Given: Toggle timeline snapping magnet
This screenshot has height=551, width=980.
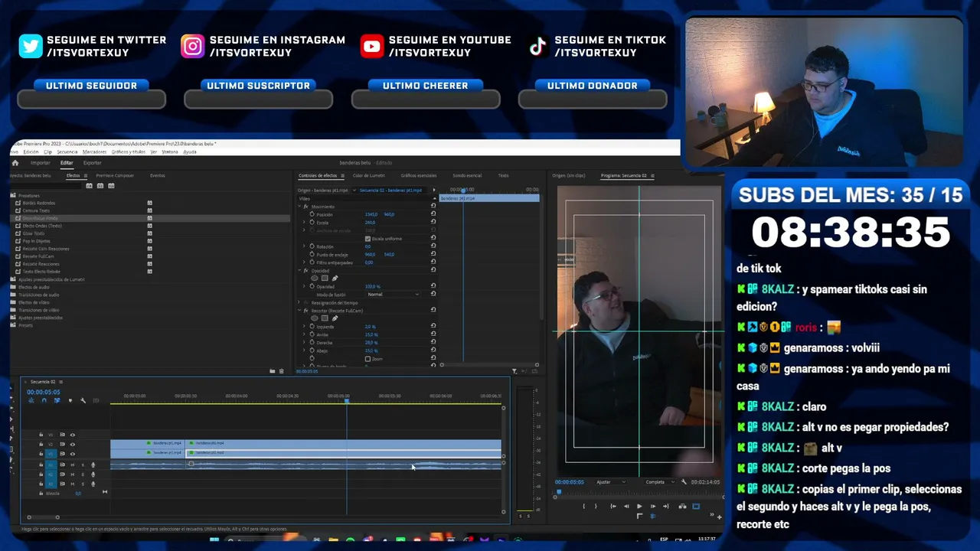Looking at the screenshot, I should (44, 400).
